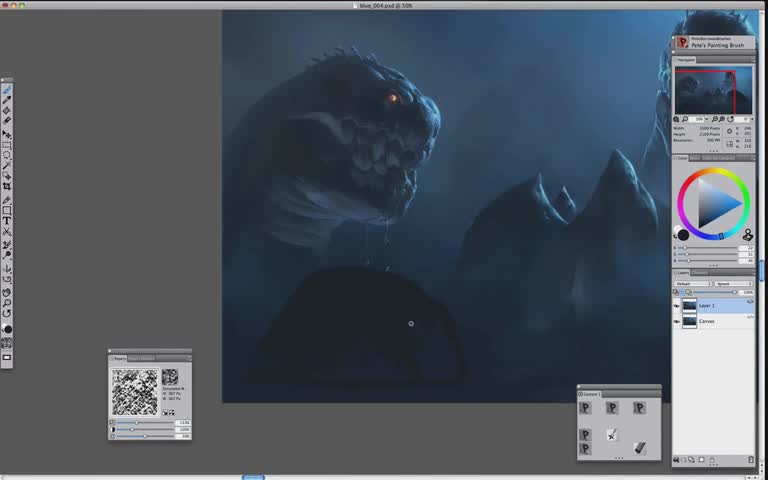Select the Brush tool in toolbox

click(x=7, y=90)
